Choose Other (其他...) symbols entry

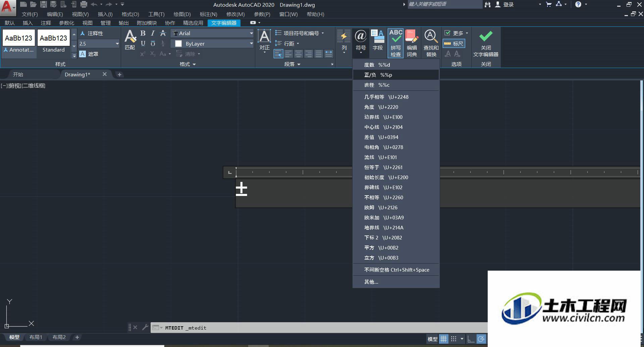pos(396,282)
